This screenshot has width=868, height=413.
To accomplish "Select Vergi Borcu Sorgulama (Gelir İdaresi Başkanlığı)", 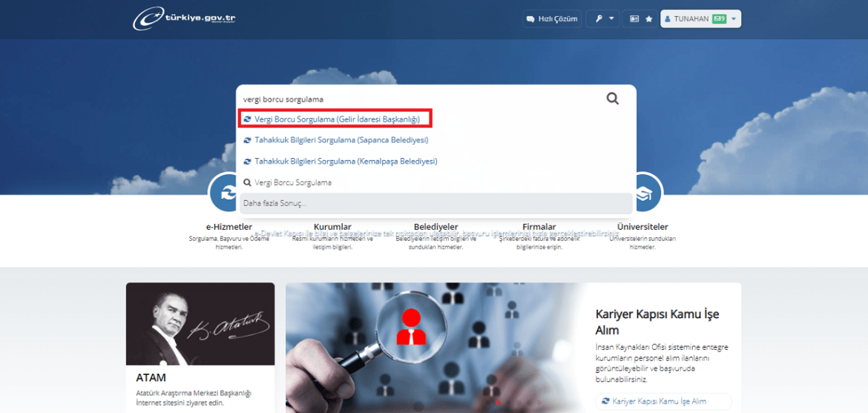I will click(x=337, y=119).
